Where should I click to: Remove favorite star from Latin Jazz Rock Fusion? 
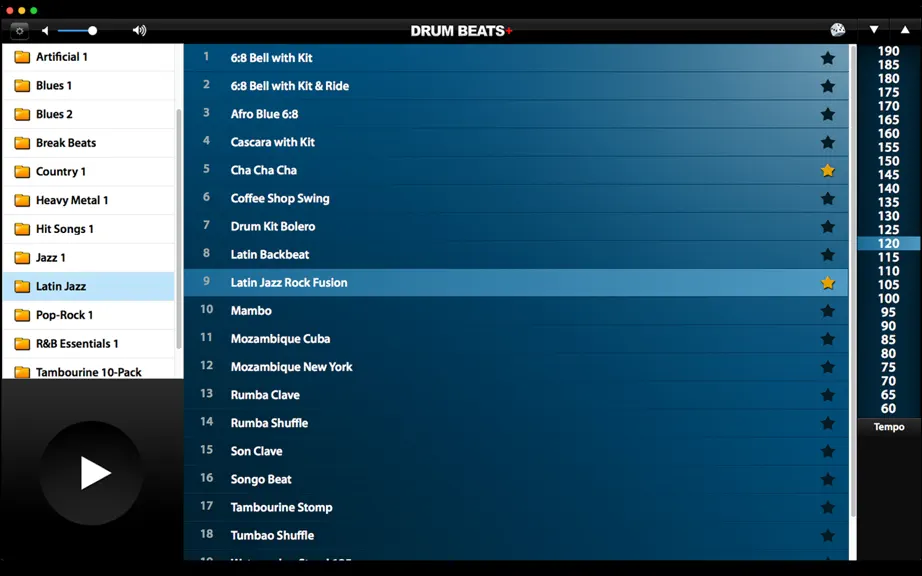pyautogui.click(x=827, y=283)
